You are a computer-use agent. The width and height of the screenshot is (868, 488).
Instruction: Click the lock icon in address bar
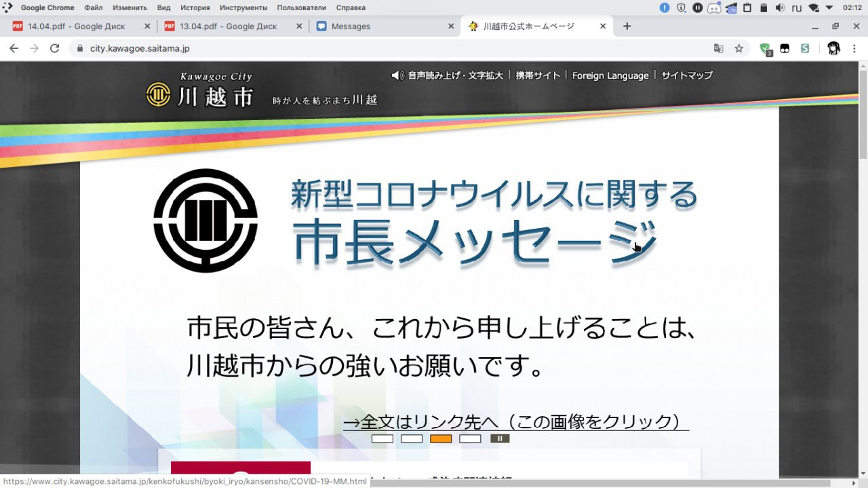tap(80, 49)
